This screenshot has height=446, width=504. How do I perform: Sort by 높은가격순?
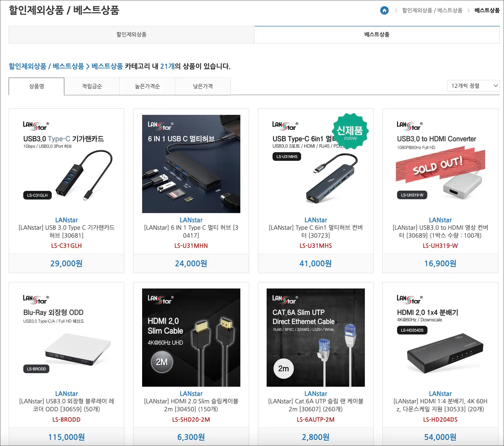click(x=147, y=86)
